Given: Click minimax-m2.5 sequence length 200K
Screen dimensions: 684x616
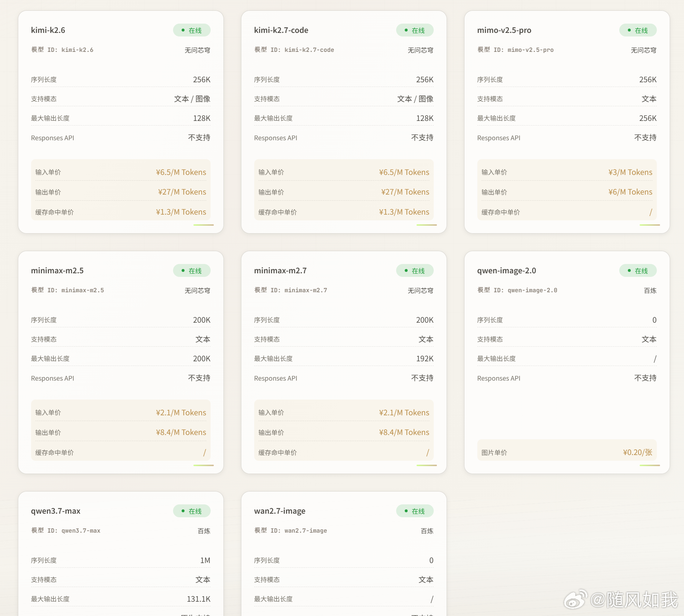Looking at the screenshot, I should click(202, 320).
